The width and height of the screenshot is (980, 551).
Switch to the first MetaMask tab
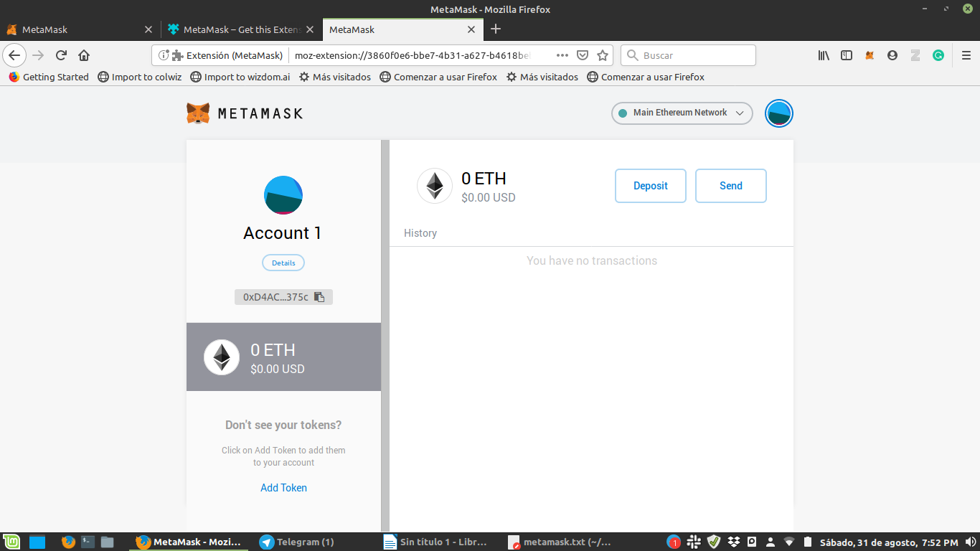tap(80, 29)
